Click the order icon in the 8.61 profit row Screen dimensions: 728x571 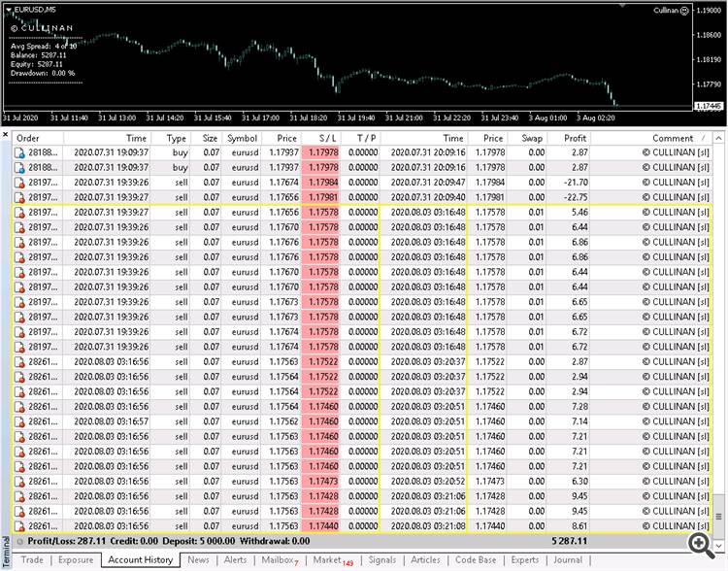pyautogui.click(x=19, y=526)
